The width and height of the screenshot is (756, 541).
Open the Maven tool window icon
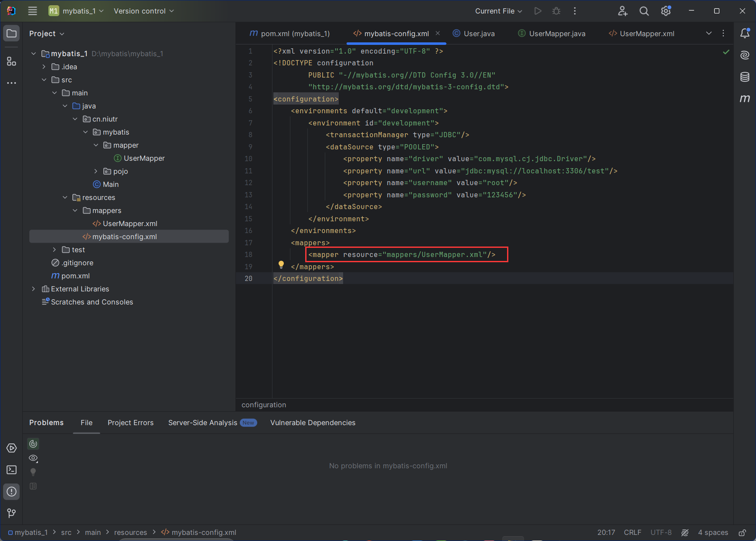click(745, 99)
